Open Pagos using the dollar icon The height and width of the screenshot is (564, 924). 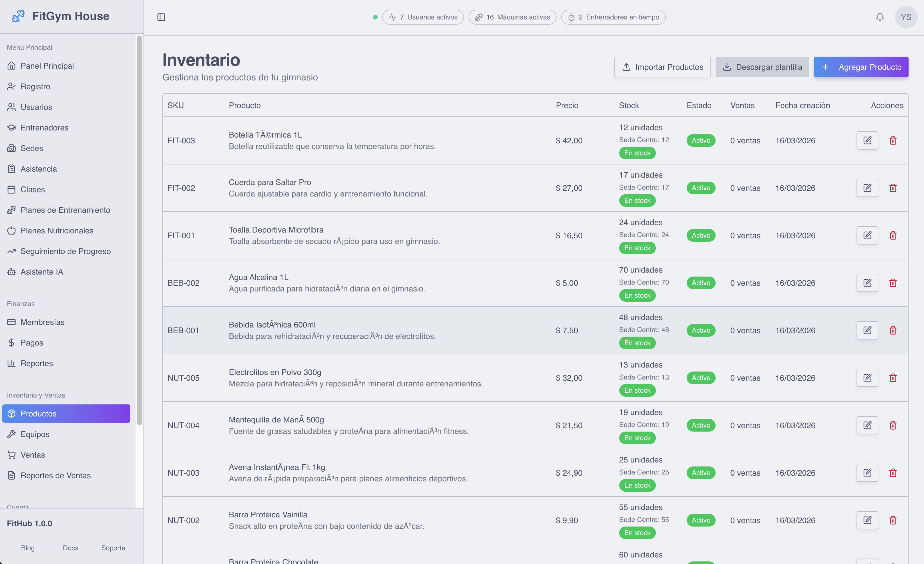click(32, 343)
